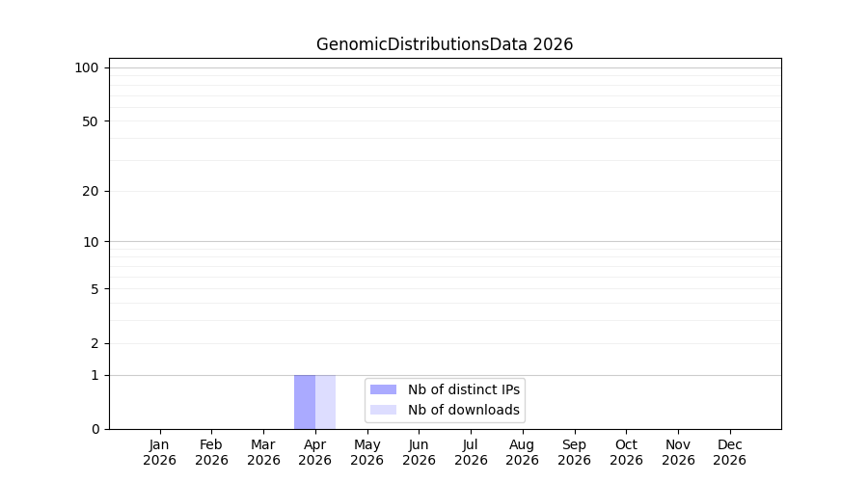Click the chart title GenomicDistributionsData 2026

pyautogui.click(x=445, y=44)
